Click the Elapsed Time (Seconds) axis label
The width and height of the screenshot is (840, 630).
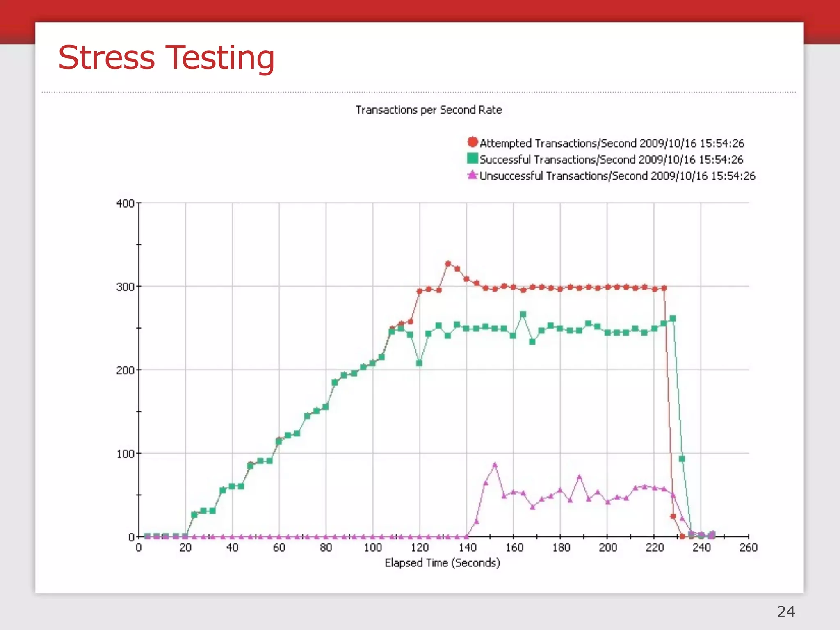coord(442,563)
